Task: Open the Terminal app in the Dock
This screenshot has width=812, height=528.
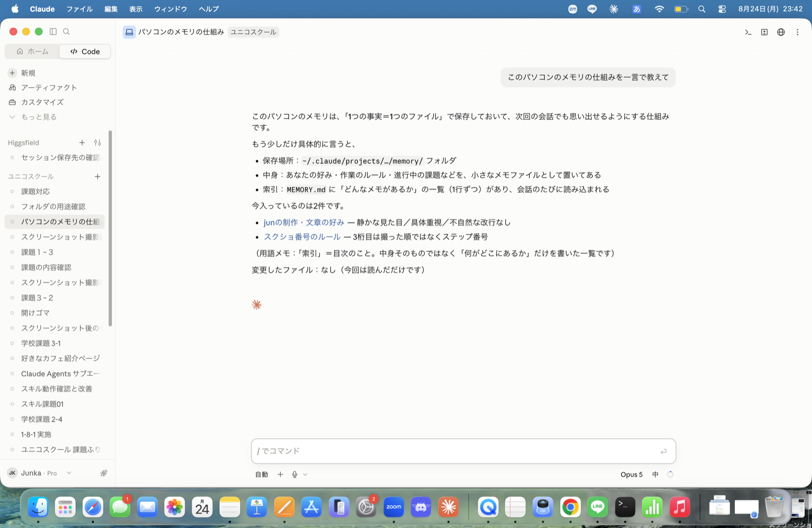Action: coord(625,507)
